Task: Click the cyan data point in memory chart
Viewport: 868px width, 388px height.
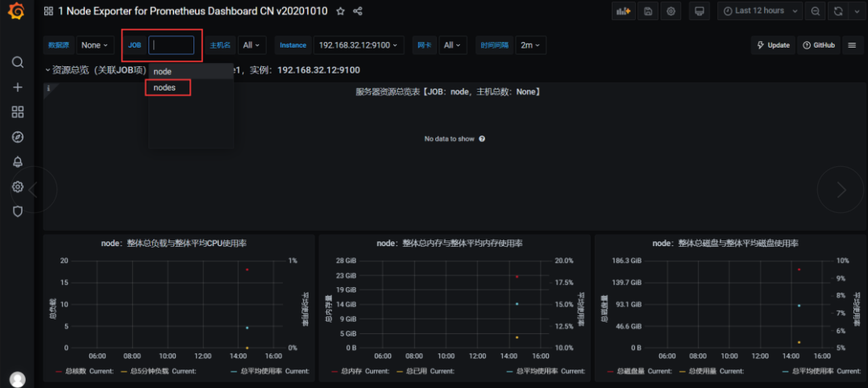Action: point(517,304)
